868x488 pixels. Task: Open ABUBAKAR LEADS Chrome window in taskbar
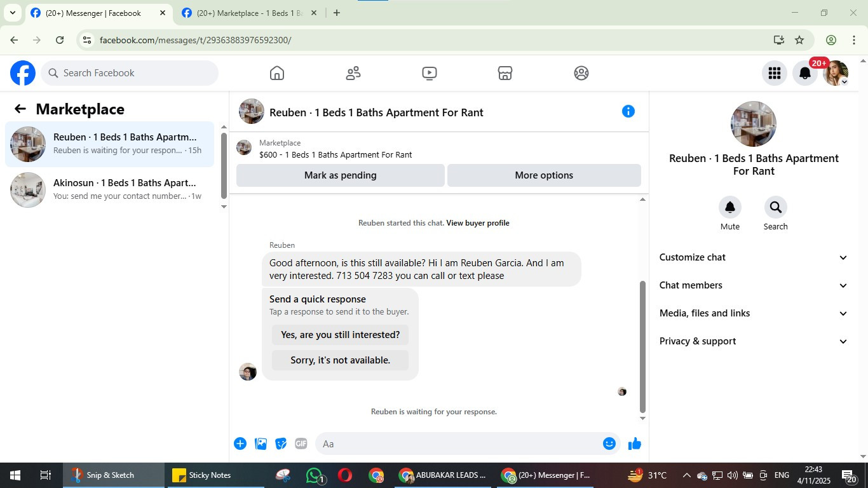click(444, 475)
